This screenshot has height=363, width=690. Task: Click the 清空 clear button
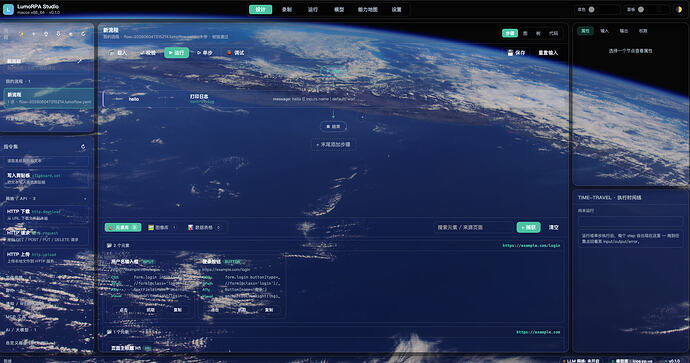pos(554,227)
